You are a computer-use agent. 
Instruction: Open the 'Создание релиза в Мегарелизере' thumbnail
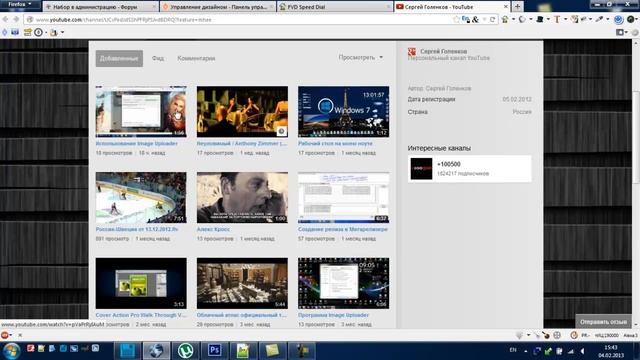pos(343,197)
